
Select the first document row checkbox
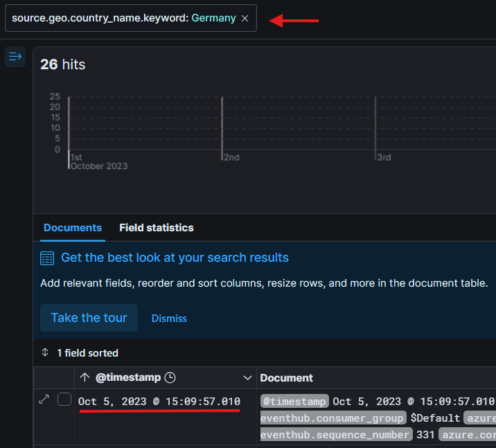coord(64,400)
